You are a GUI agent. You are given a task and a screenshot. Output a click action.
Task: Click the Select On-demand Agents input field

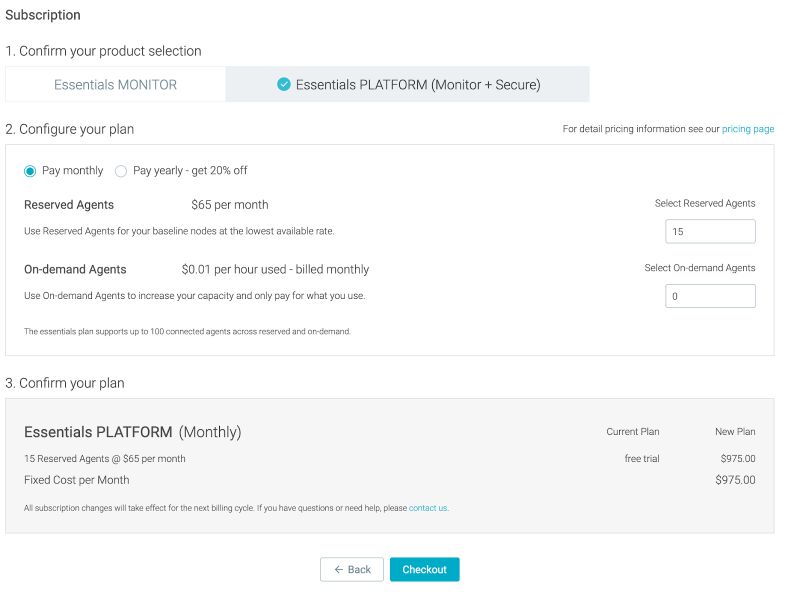point(710,296)
